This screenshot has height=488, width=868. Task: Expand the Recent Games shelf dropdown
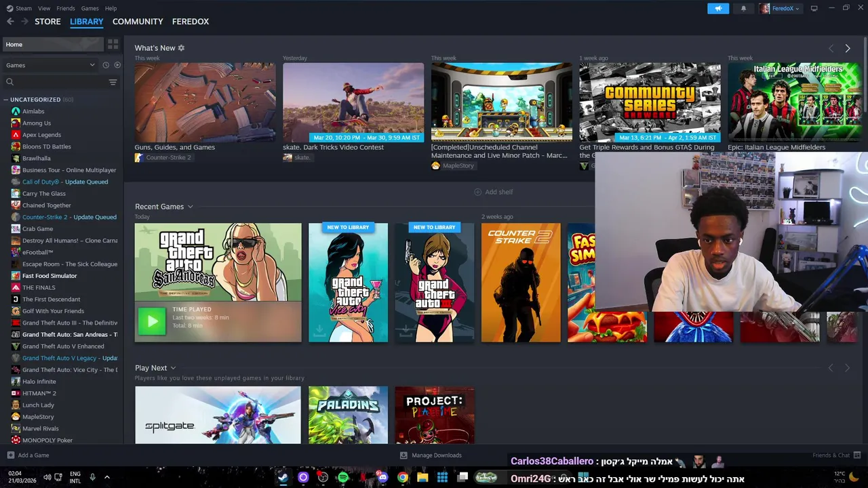click(x=190, y=207)
